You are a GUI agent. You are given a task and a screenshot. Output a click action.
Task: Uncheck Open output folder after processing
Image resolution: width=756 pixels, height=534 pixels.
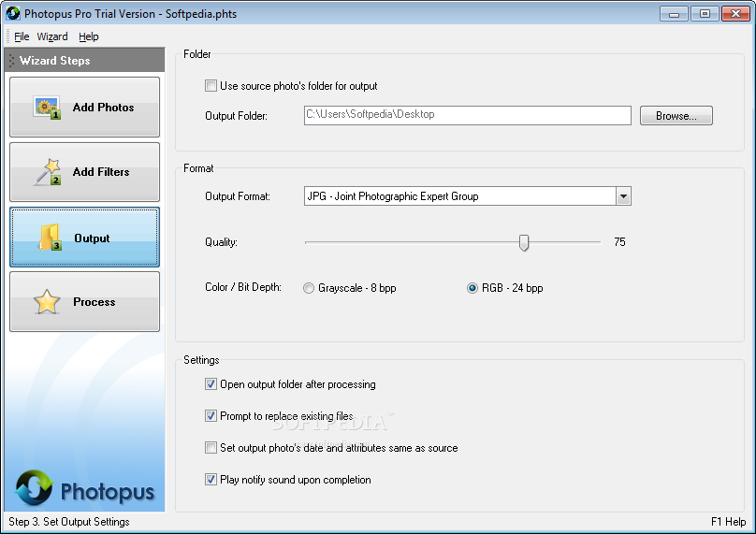pyautogui.click(x=211, y=384)
